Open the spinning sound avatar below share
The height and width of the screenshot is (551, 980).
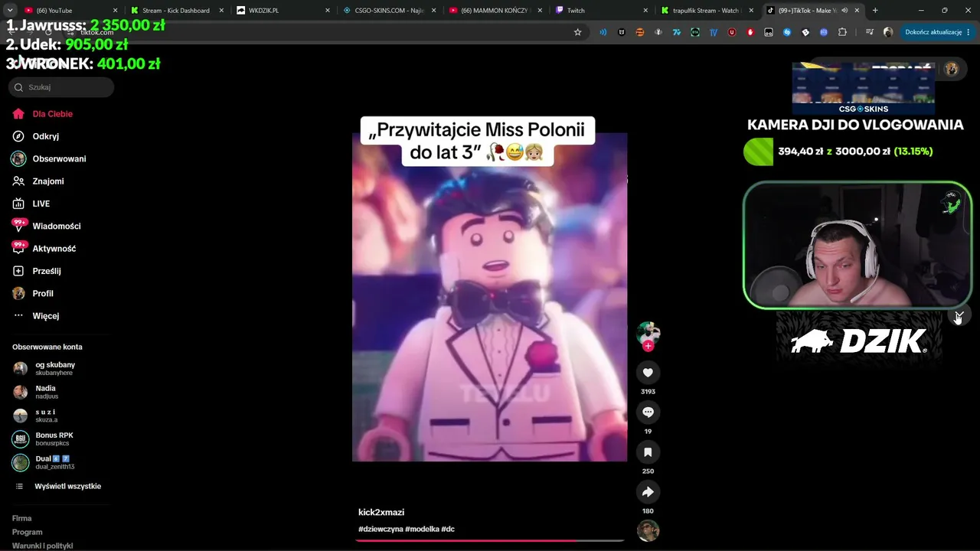[648, 530]
